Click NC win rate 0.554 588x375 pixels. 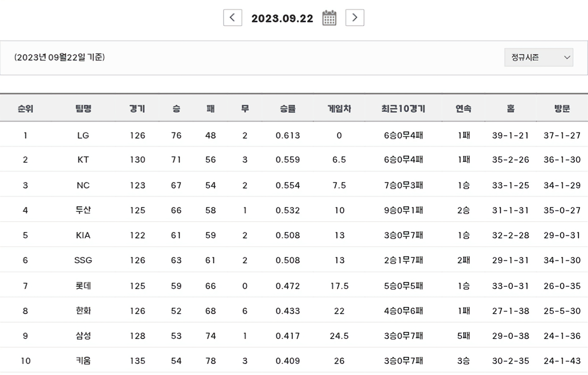(288, 185)
